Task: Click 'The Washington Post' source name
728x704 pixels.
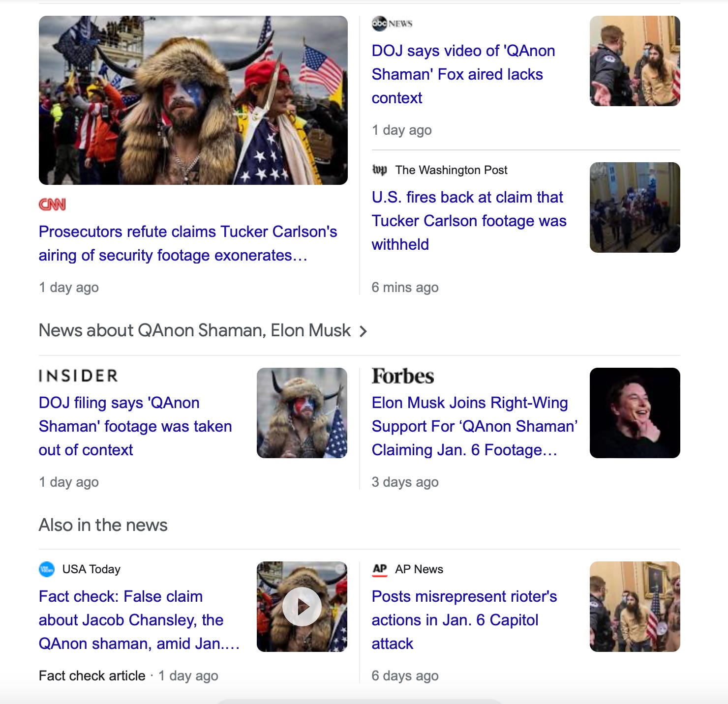Action: (x=452, y=170)
